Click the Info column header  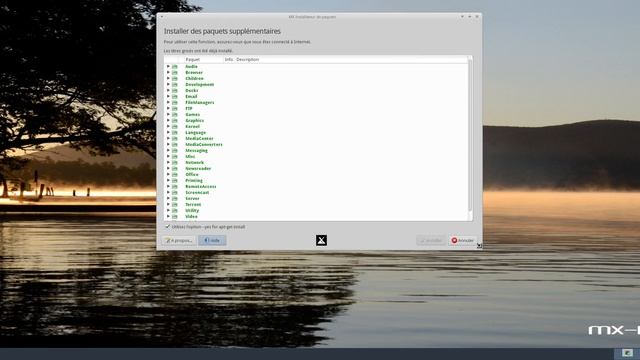pyautogui.click(x=229, y=60)
